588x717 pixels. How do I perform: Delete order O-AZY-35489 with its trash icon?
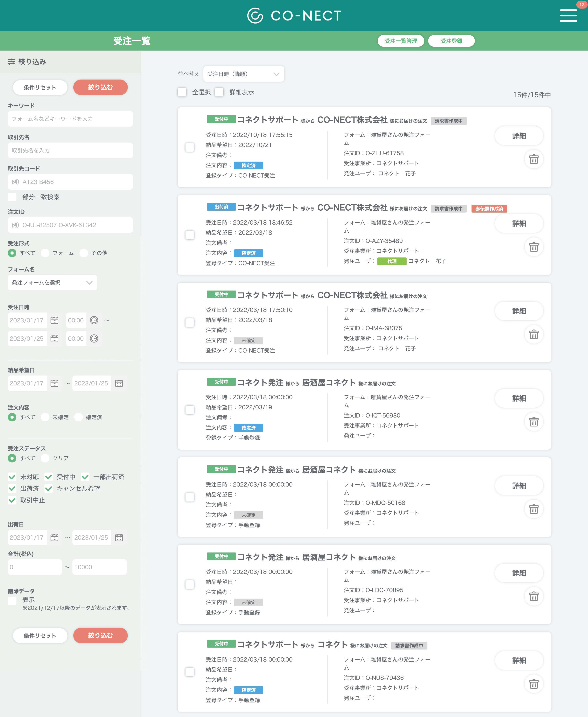tap(534, 247)
